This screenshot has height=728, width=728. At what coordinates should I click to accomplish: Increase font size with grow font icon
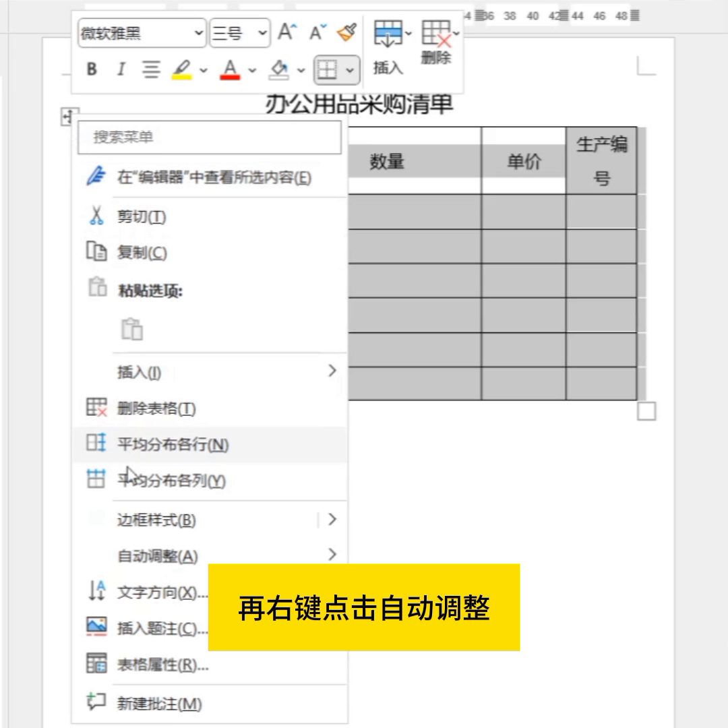(x=287, y=32)
